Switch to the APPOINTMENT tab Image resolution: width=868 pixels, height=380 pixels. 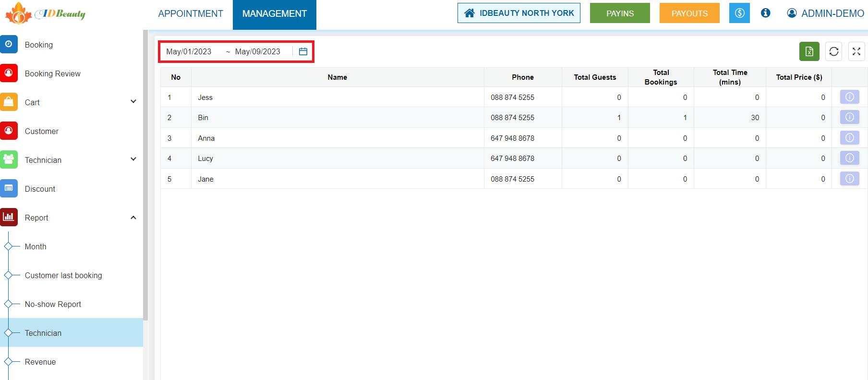click(x=191, y=14)
